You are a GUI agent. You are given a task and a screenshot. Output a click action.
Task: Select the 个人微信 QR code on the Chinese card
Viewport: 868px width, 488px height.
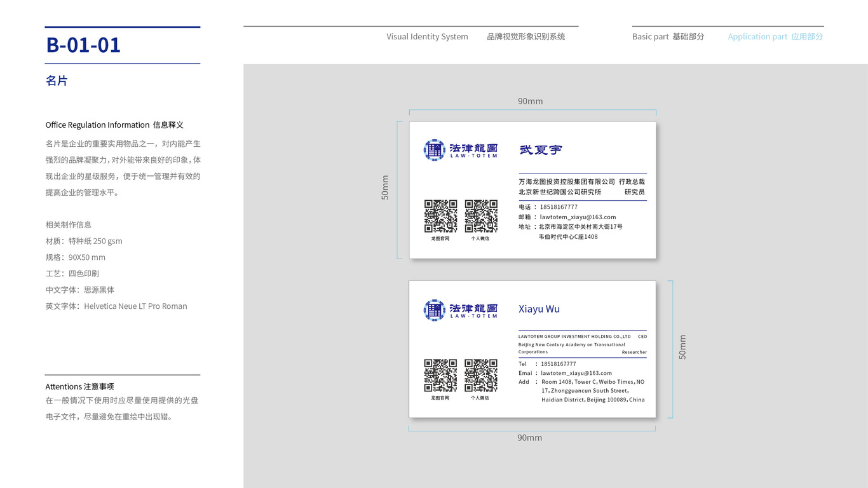point(481,216)
